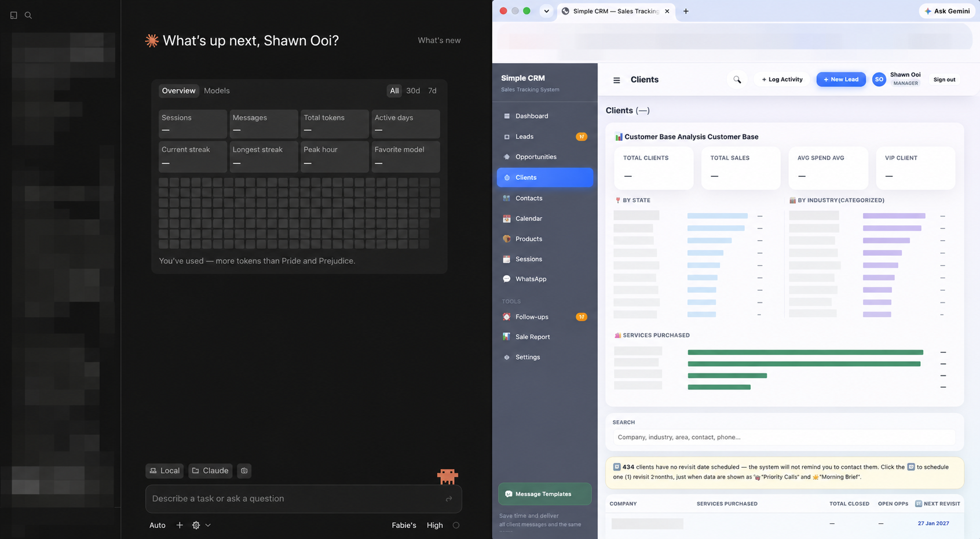This screenshot has width=980, height=539.
Task: Switch to the Models tab
Action: coord(217,90)
